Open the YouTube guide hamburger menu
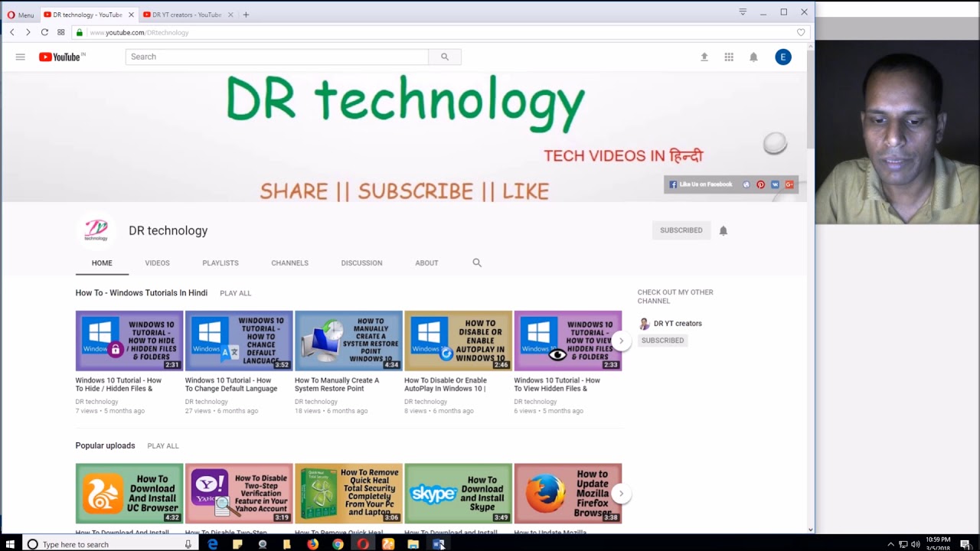This screenshot has height=551, width=980. coord(21,57)
